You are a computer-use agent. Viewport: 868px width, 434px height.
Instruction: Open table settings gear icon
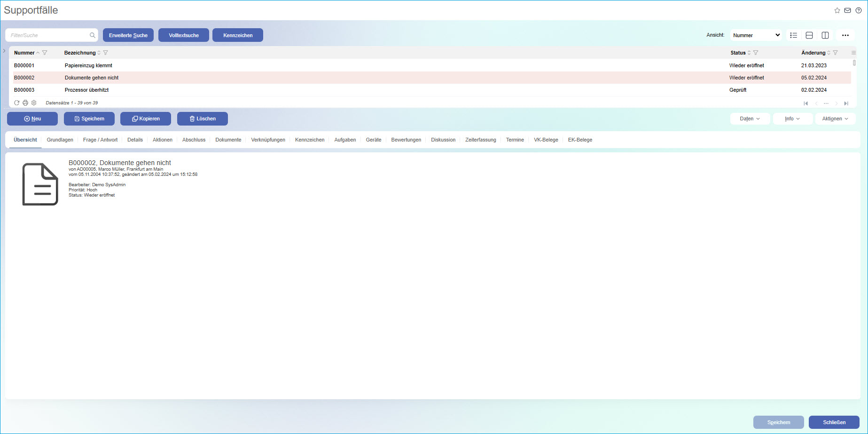34,103
